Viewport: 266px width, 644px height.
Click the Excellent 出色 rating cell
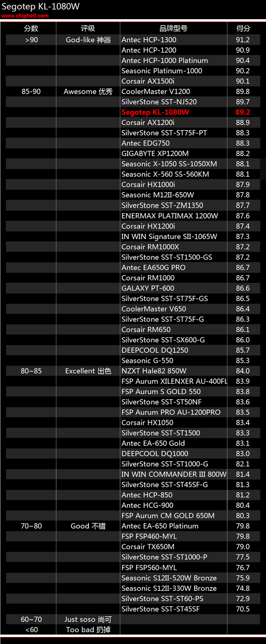pyautogui.click(x=88, y=371)
